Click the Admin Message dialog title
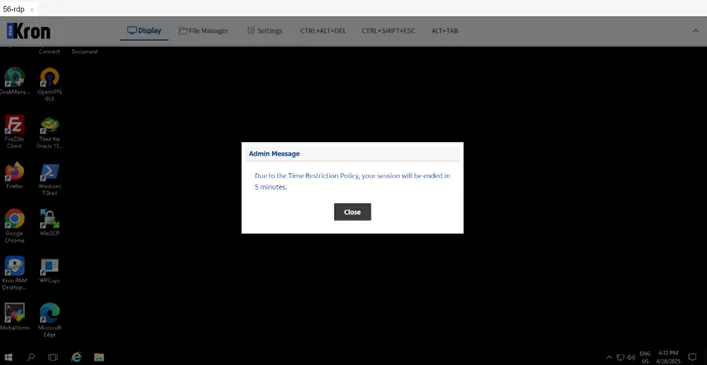Image resolution: width=707 pixels, height=365 pixels. 274,154
